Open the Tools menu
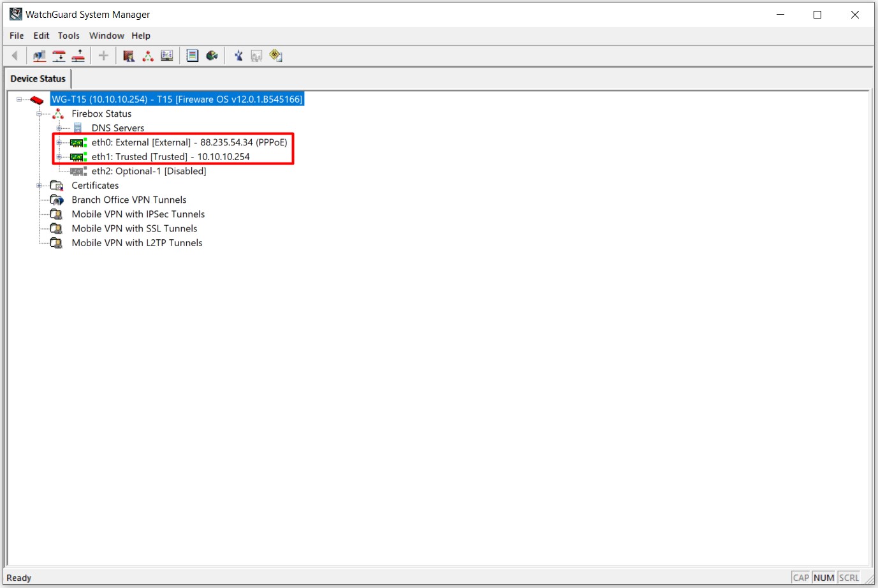 (69, 36)
